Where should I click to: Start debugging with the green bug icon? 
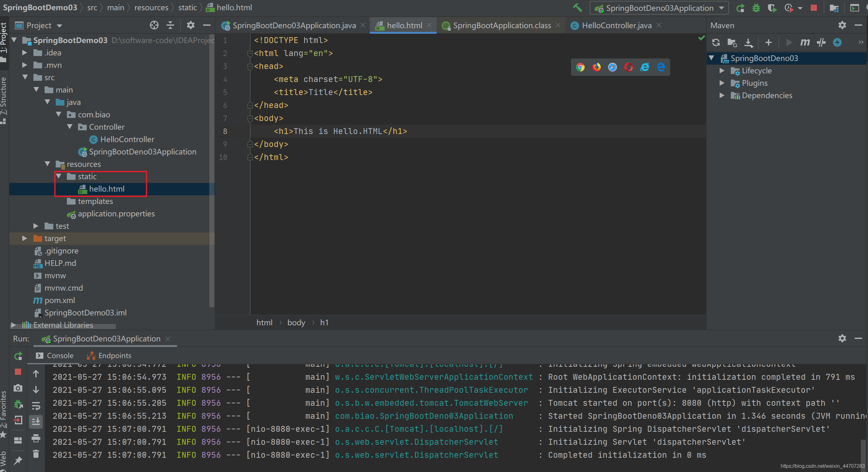coord(756,8)
